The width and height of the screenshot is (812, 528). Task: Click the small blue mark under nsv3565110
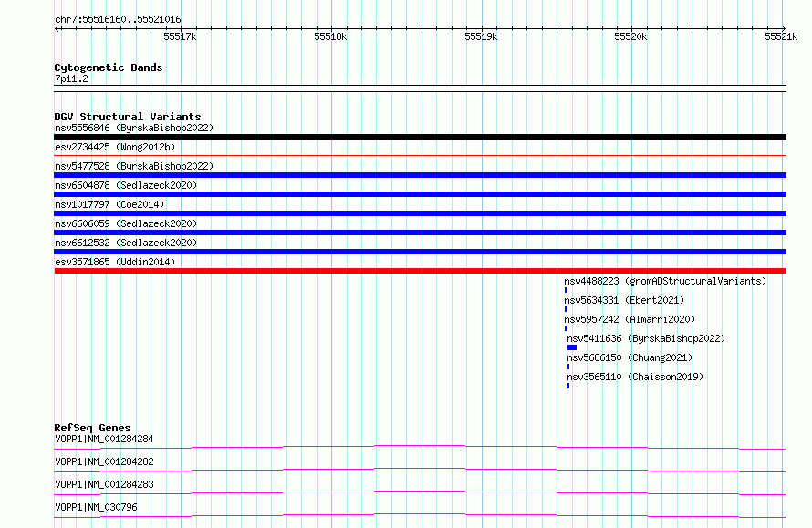pos(568,386)
